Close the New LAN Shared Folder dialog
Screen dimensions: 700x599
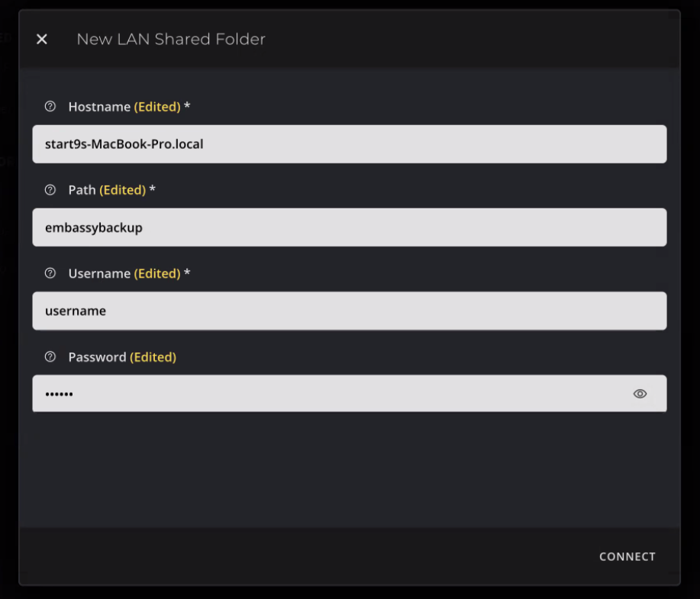click(42, 39)
